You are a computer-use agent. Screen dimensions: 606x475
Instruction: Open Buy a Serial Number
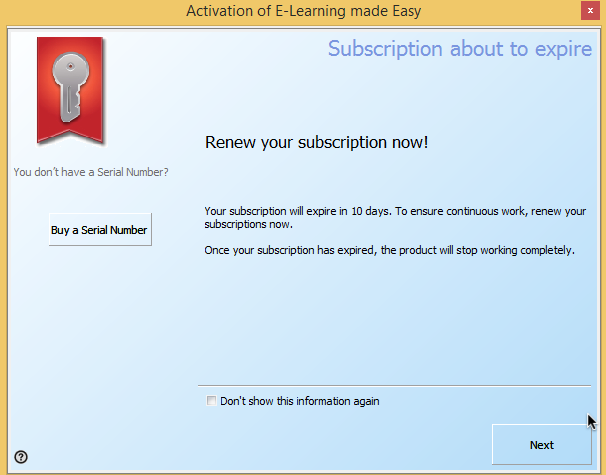click(x=100, y=230)
